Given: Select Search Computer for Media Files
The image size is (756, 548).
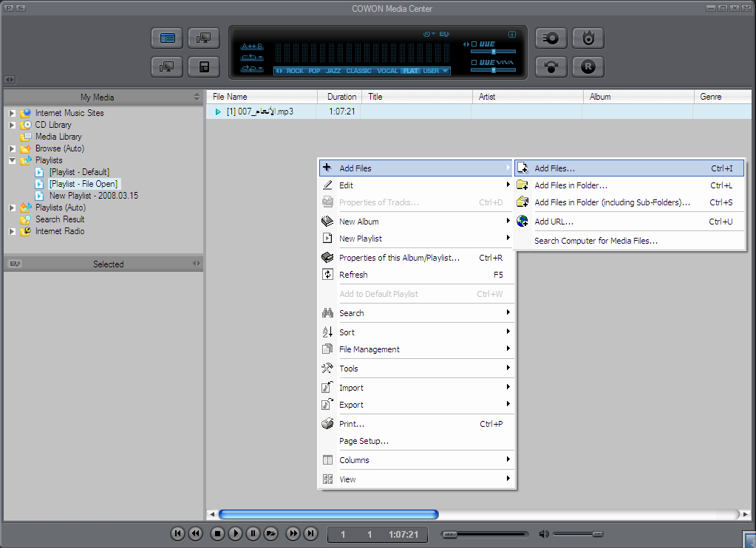Looking at the screenshot, I should (x=629, y=241).
